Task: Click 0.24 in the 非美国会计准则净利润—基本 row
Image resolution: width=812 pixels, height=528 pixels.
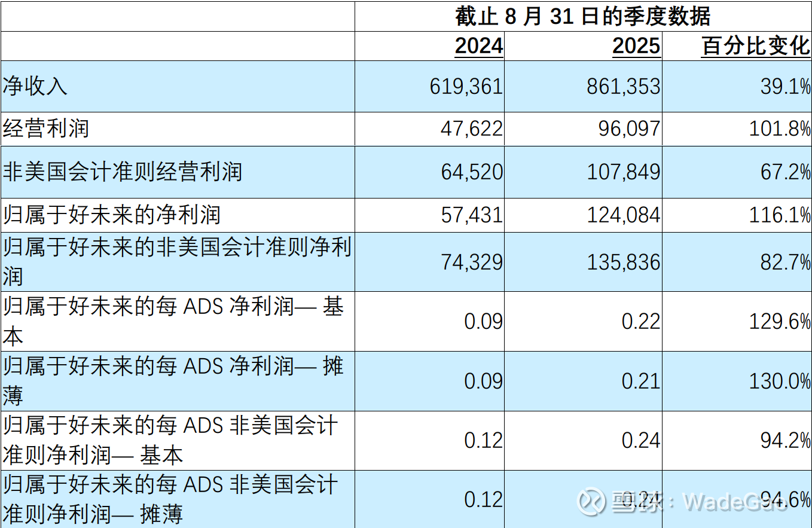Action: point(641,440)
